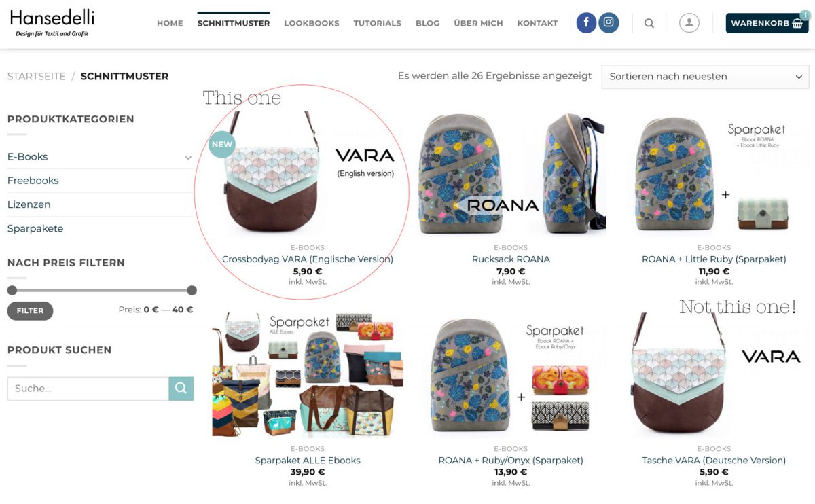Submit product search with teal magnifier button
The height and width of the screenshot is (504, 815).
pos(181,389)
